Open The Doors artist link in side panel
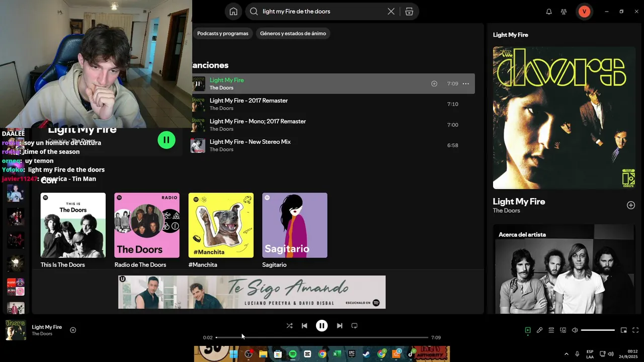Viewport: 644px width, 362px height. click(x=506, y=211)
